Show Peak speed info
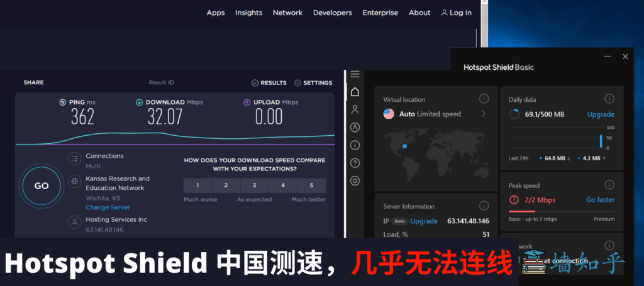This screenshot has width=644, height=286. point(609,185)
